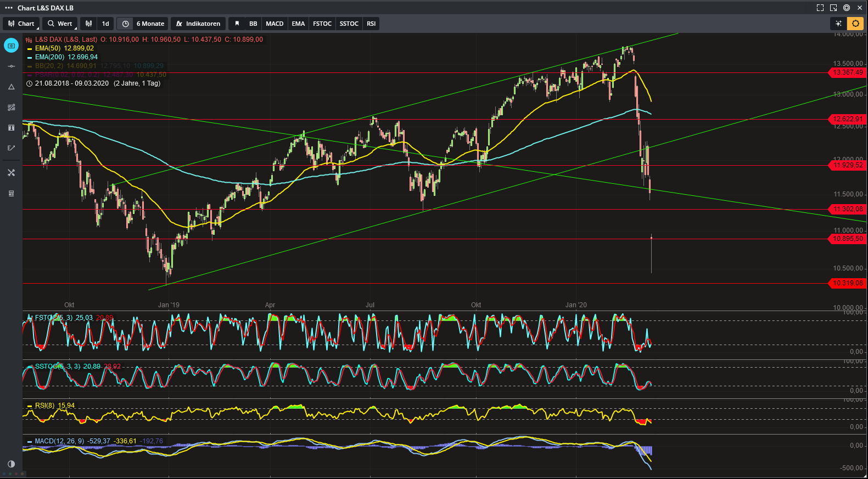Viewport: 868px width, 479px height.
Task: Click the orange settings gear icon
Action: (855, 24)
